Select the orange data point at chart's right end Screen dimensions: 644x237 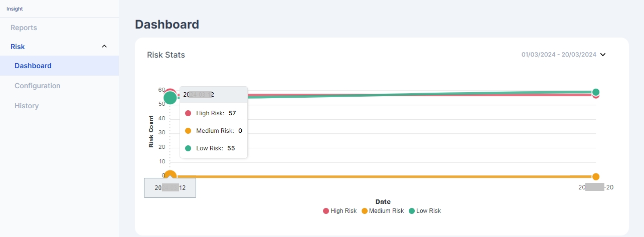596,176
